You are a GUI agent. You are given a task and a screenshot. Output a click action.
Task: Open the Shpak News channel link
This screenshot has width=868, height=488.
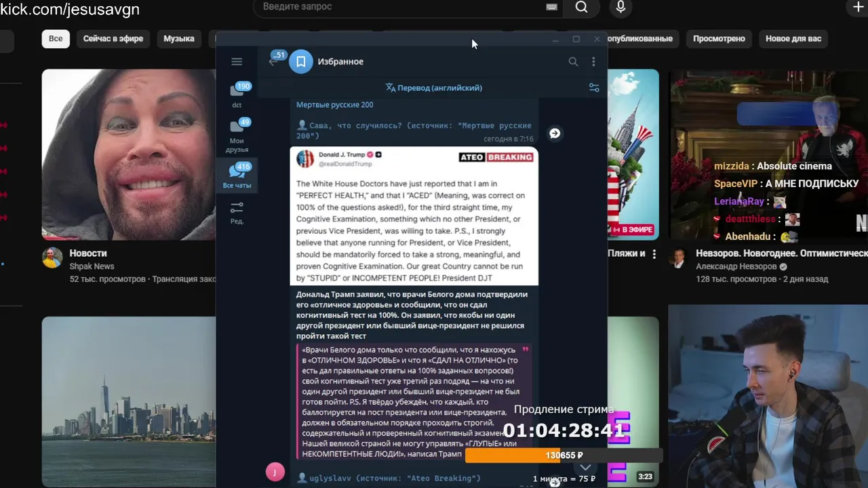pyautogui.click(x=92, y=266)
